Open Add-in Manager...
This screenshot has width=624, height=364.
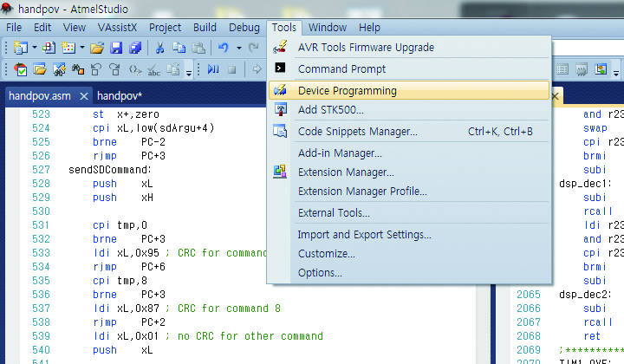(409, 153)
